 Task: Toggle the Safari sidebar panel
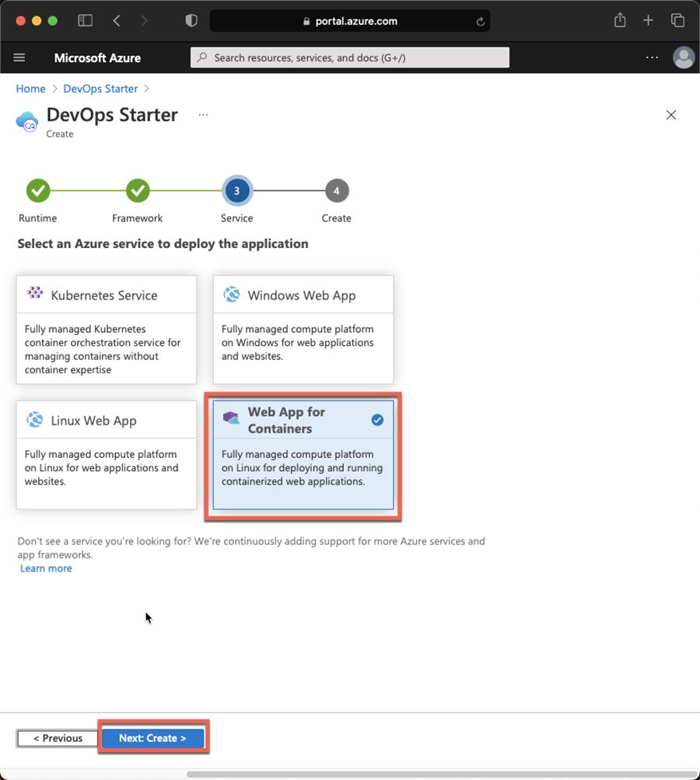[85, 20]
